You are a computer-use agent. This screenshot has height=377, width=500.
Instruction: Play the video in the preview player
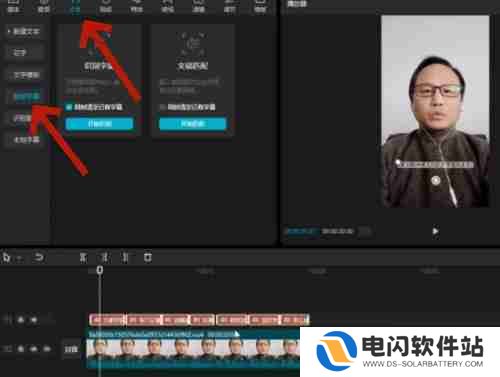[435, 231]
